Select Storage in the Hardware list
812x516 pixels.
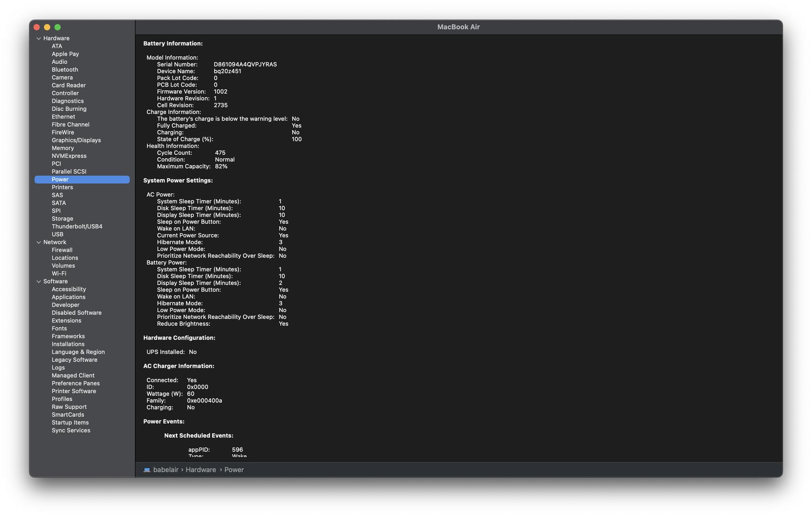(x=62, y=219)
